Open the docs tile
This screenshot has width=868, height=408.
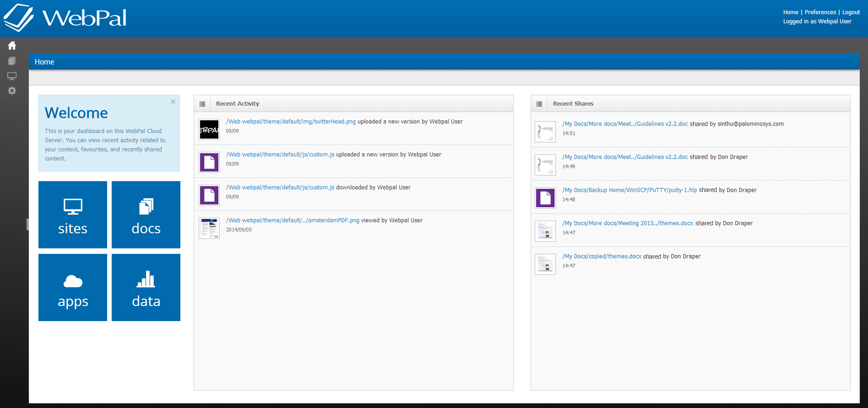tap(146, 215)
